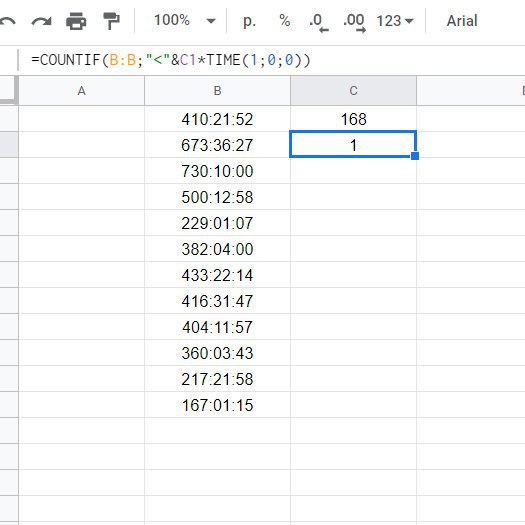Open the 123 more formats dropdown

395,21
